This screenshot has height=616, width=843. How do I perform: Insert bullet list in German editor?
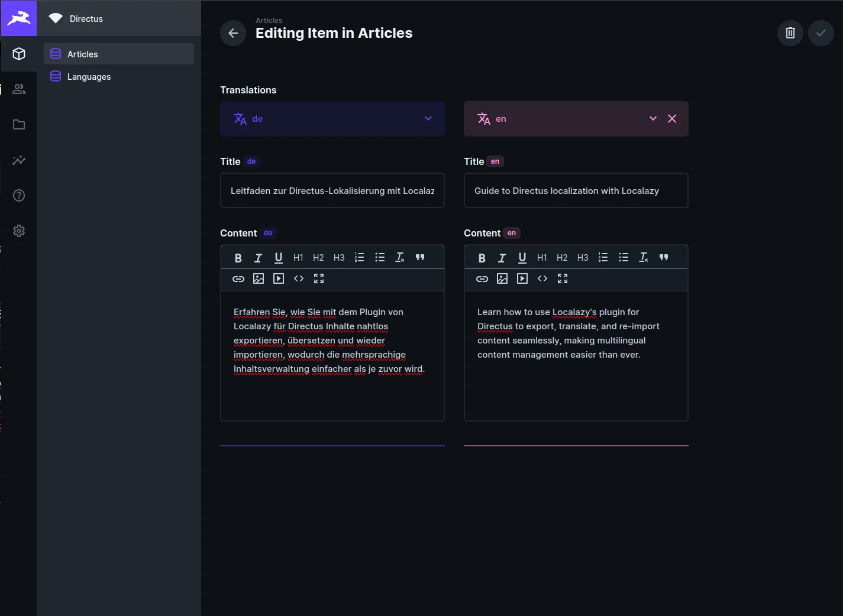tap(380, 257)
